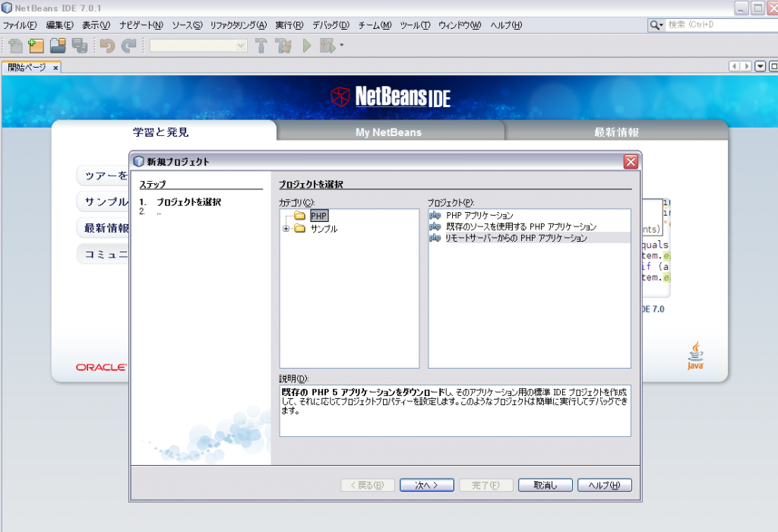Open the ツール menu
Image resolution: width=778 pixels, height=532 pixels.
415,25
